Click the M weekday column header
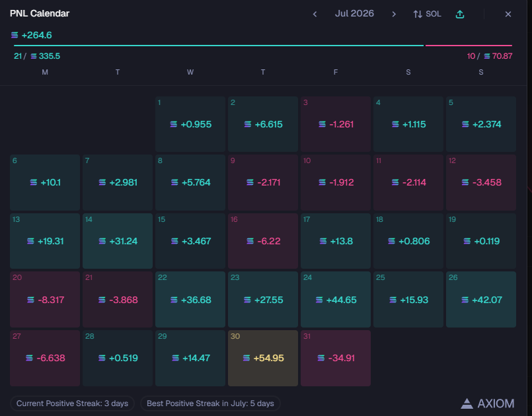 point(45,72)
